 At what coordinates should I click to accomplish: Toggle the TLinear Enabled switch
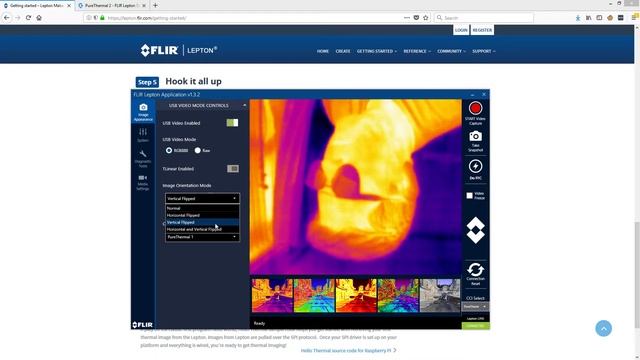pos(233,169)
